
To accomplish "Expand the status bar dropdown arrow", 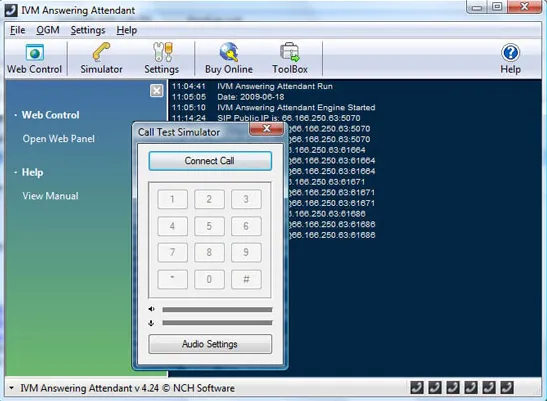I will 12,388.
